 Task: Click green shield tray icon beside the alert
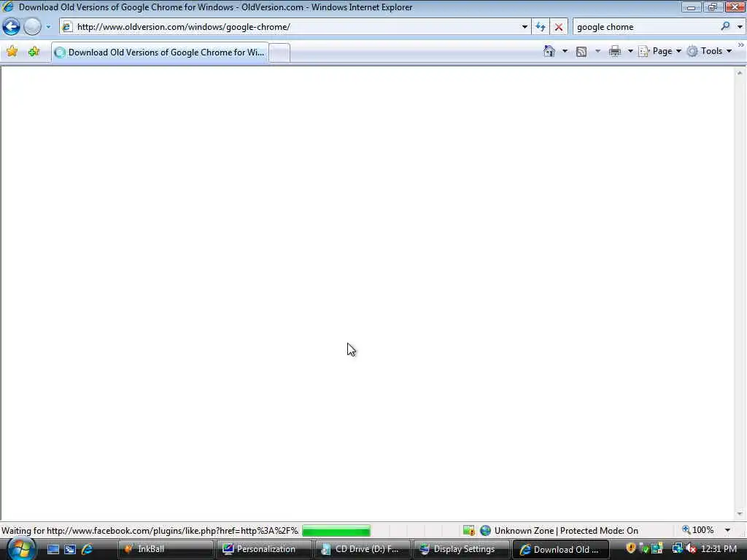(x=644, y=548)
